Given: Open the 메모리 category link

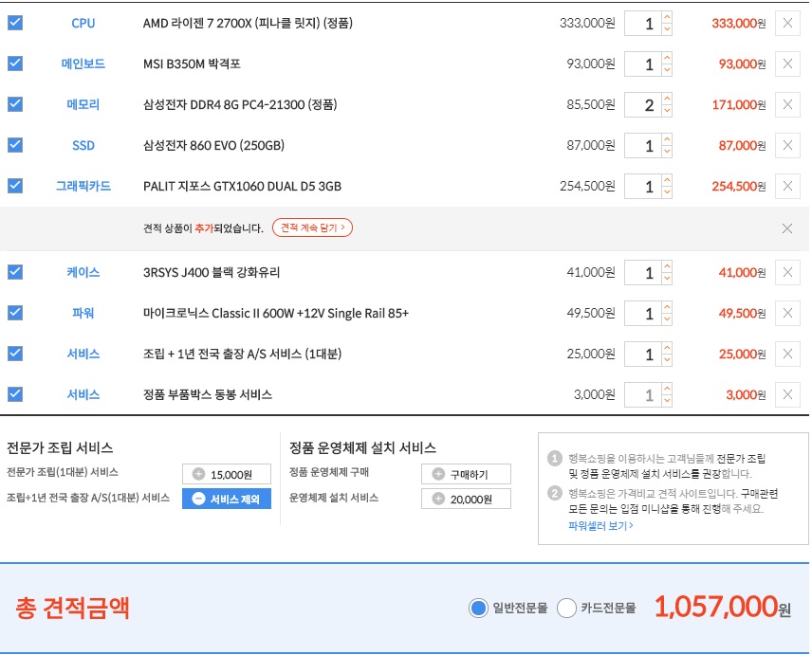Looking at the screenshot, I should pos(83,104).
